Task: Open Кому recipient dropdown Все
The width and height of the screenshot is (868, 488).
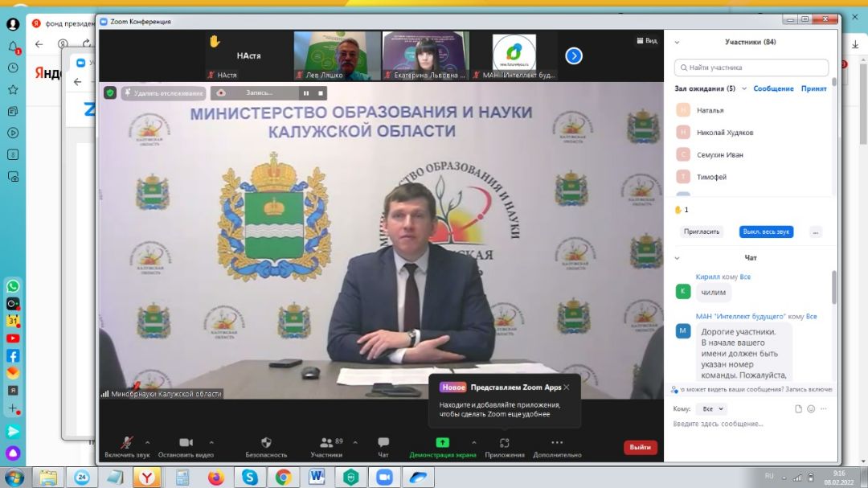Action: [712, 408]
